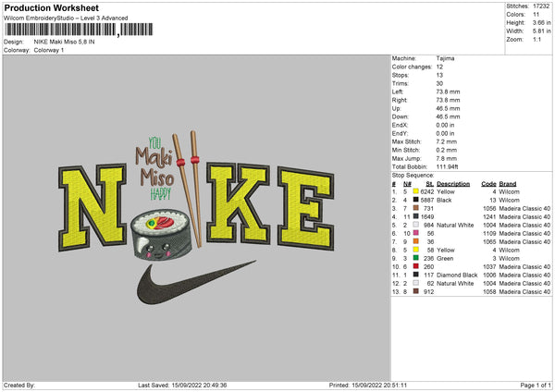Select the tan swatch in the 731 row
The image size is (555, 392).
coord(416,208)
